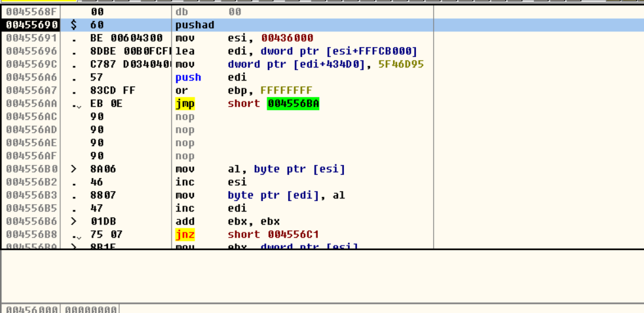644x313 pixels.
Task: Select hex bytes '75 07'
Action: coord(106,234)
